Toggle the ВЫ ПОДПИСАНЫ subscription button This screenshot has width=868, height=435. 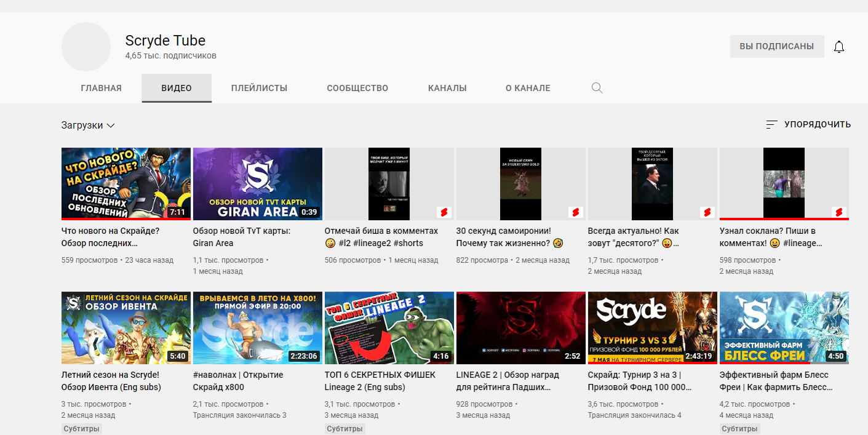(x=776, y=47)
